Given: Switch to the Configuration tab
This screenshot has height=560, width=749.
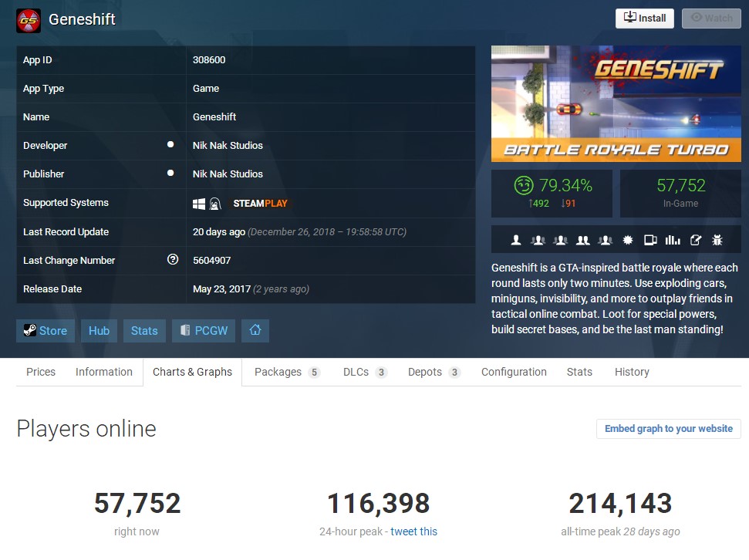Looking at the screenshot, I should (x=514, y=372).
